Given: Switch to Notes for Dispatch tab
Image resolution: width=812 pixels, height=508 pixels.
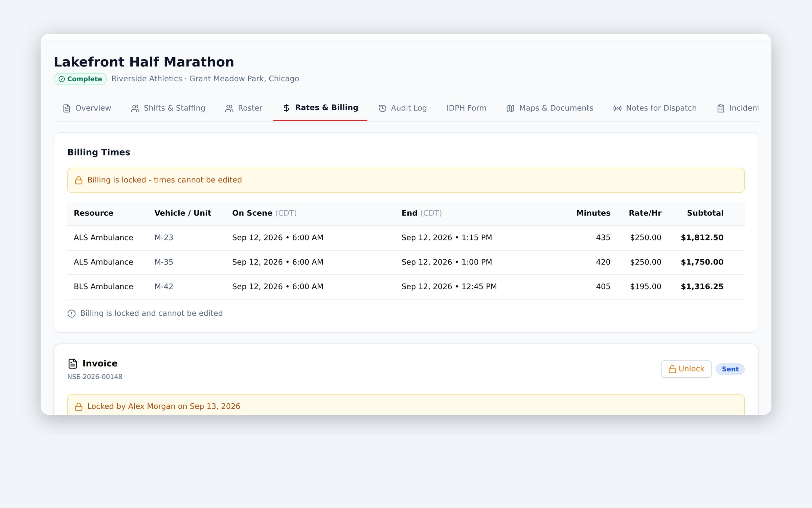Looking at the screenshot, I should [x=655, y=108].
